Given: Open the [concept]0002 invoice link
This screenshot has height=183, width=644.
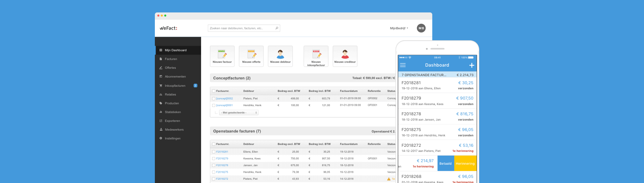Looking at the screenshot, I should tap(225, 98).
